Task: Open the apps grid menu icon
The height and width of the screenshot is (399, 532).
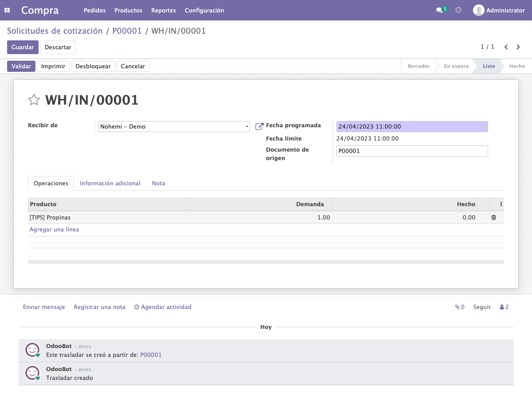Action: coord(7,10)
